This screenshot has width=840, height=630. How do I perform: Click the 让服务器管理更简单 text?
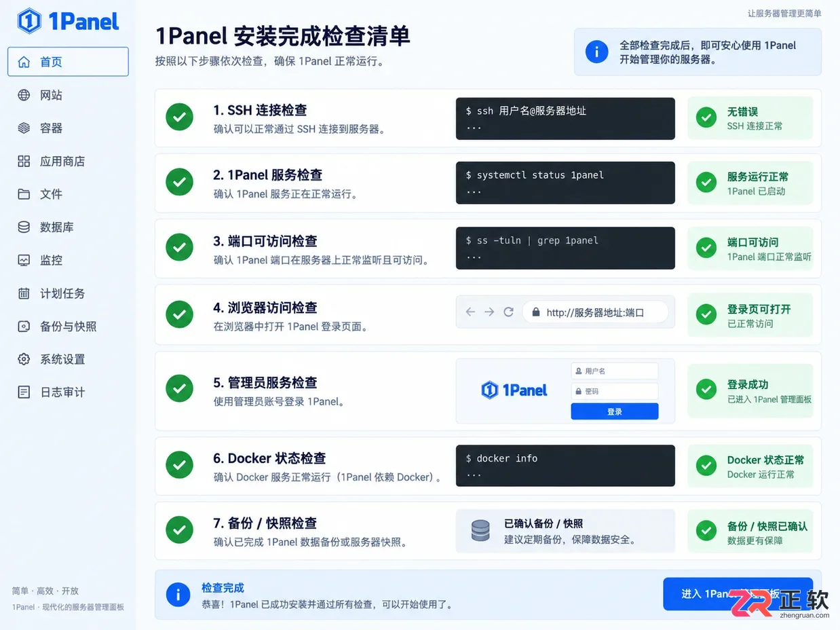click(784, 13)
